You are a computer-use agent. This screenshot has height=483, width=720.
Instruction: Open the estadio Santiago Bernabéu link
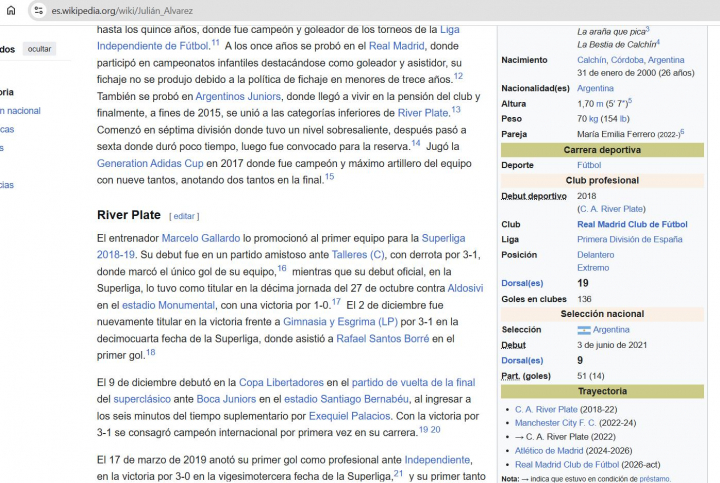coord(346,399)
